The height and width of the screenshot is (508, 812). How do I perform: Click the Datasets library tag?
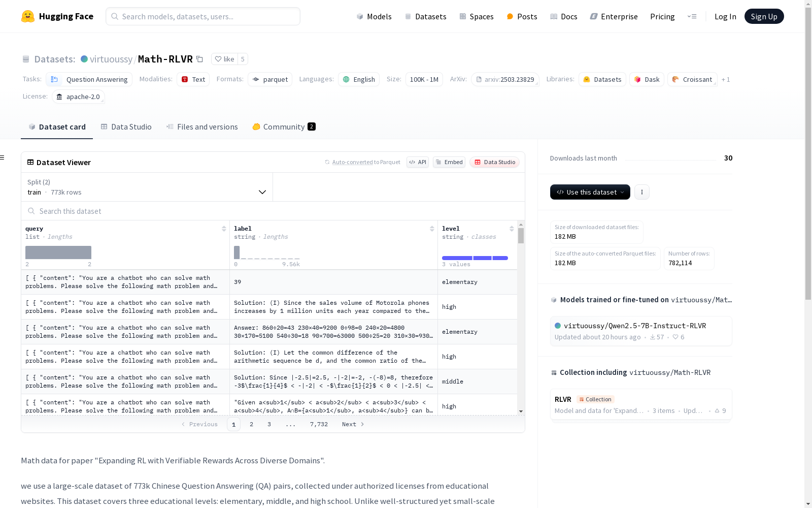[602, 79]
